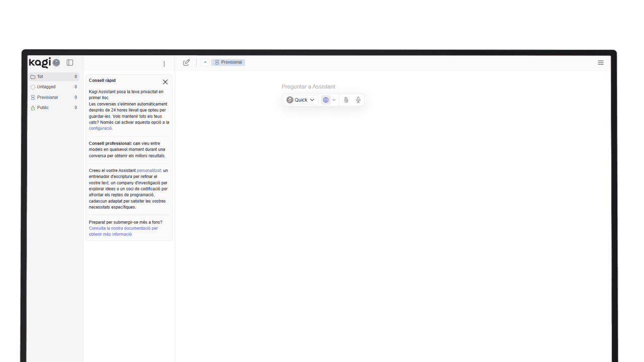Open the three-dot options menu

164,64
